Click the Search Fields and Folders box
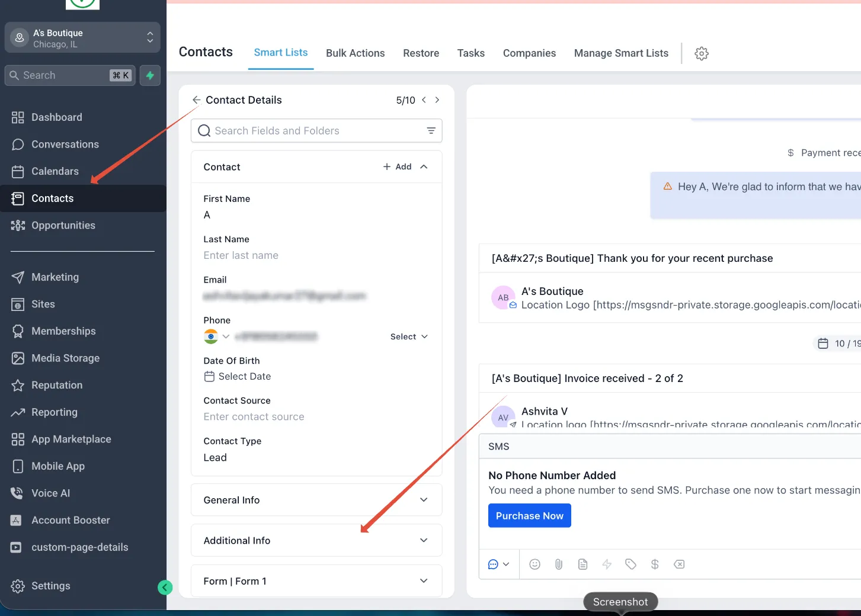This screenshot has width=861, height=616. (316, 131)
